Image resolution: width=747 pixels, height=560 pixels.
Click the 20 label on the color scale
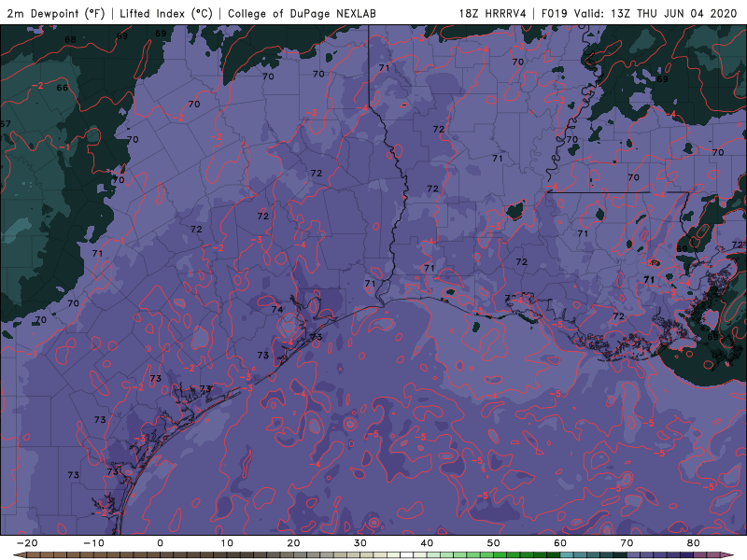(x=293, y=543)
